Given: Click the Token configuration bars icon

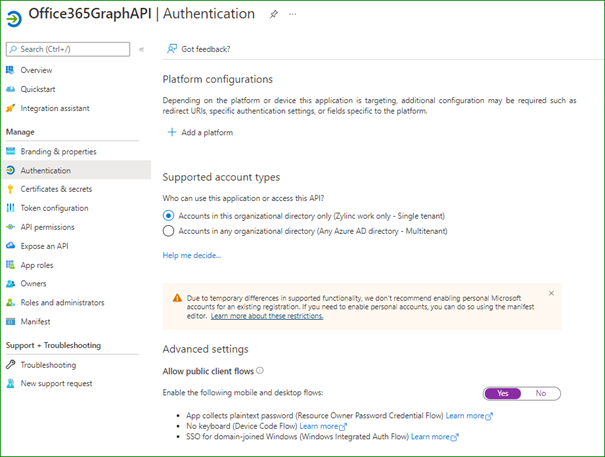Looking at the screenshot, I should (x=10, y=208).
